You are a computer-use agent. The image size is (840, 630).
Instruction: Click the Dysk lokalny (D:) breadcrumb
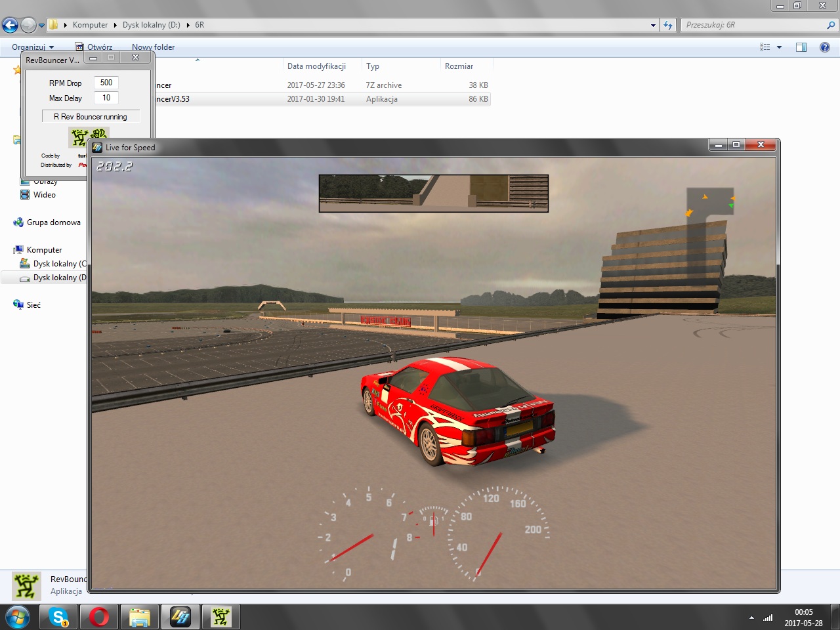[151, 25]
